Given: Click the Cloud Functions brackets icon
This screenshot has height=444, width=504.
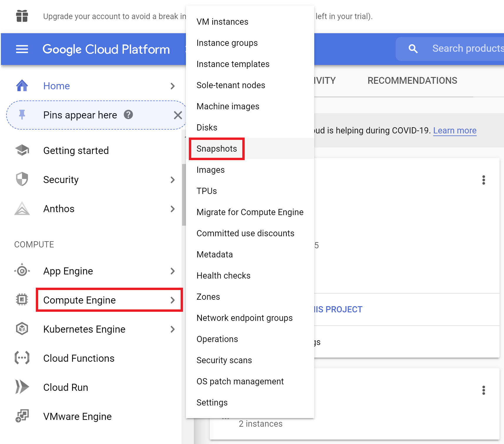Looking at the screenshot, I should 22,358.
